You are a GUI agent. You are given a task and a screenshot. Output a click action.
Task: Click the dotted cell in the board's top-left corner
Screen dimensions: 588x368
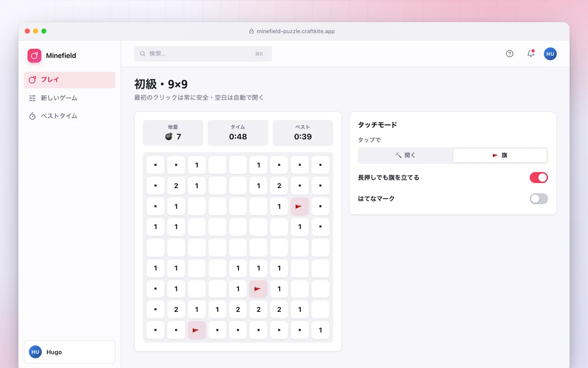click(156, 165)
